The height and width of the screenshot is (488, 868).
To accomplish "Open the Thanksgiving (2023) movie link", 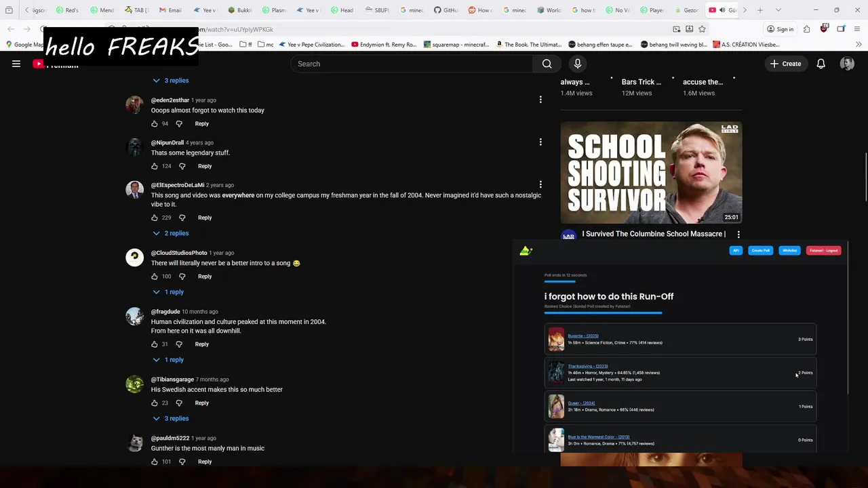I will tap(588, 366).
